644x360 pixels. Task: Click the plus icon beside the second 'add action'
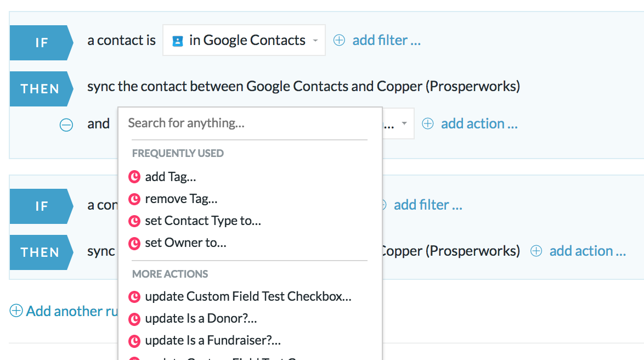536,251
